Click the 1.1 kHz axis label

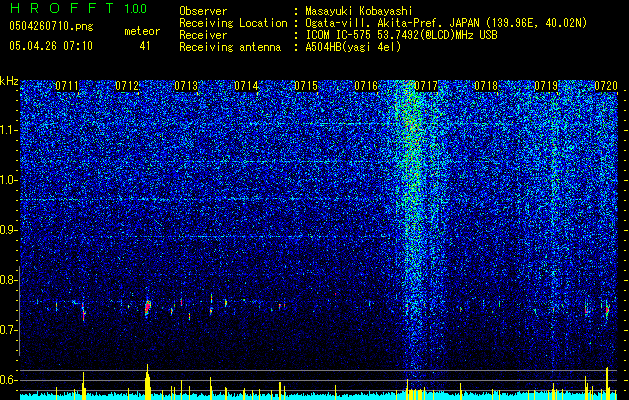(8, 130)
